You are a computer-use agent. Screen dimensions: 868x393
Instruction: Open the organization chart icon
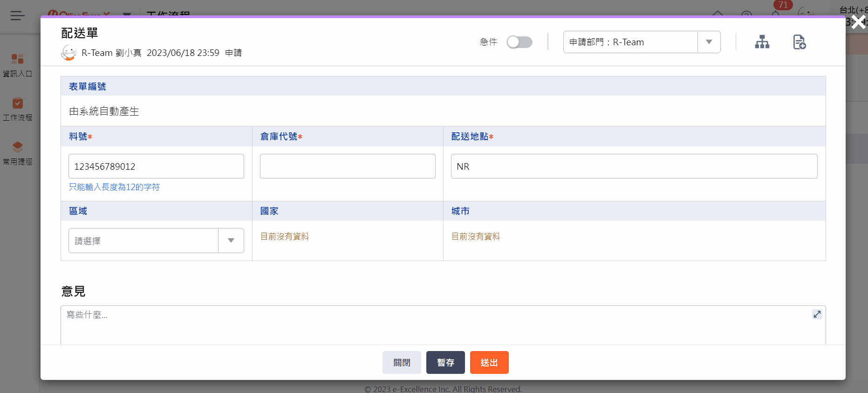pos(762,42)
